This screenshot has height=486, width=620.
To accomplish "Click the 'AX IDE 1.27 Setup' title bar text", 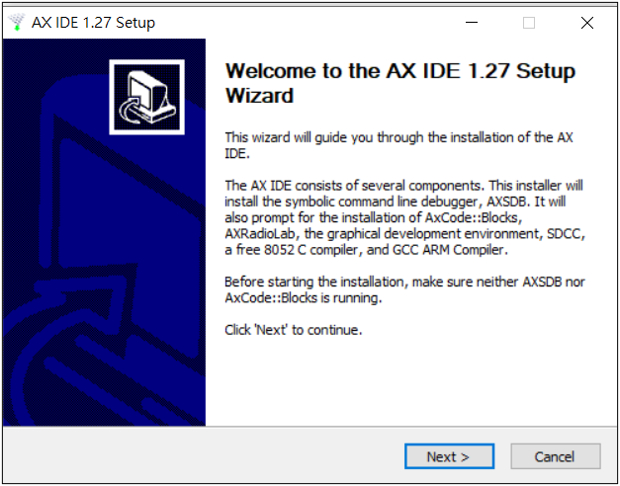I will click(93, 23).
